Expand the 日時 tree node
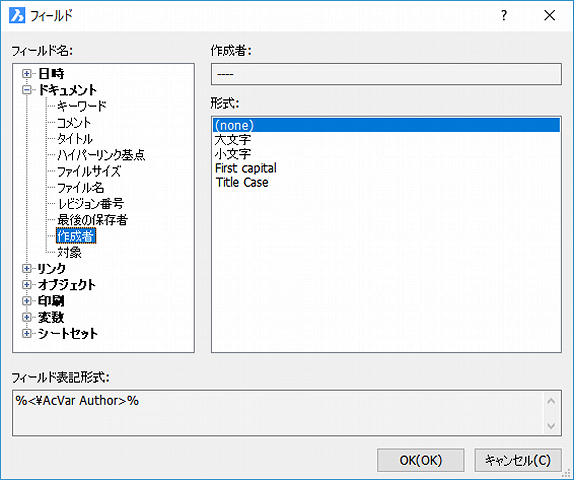580x480 pixels. [x=27, y=74]
